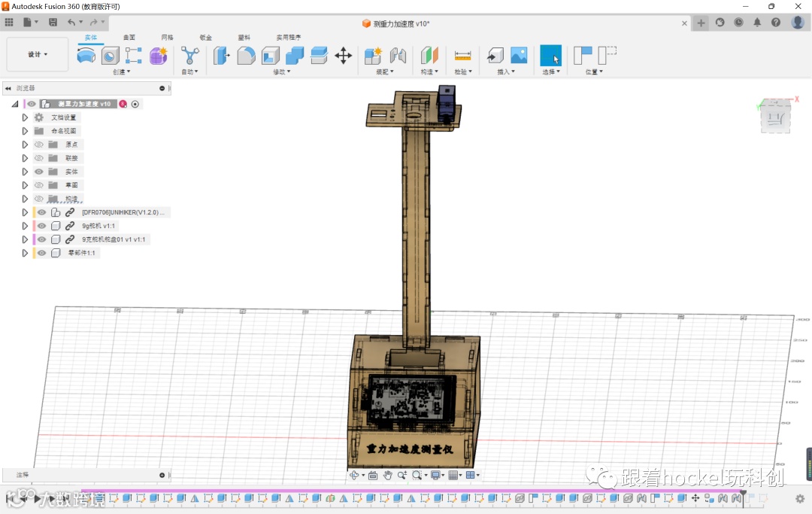Expand the 文档设置 tree node
812x514 pixels.
tap(25, 117)
